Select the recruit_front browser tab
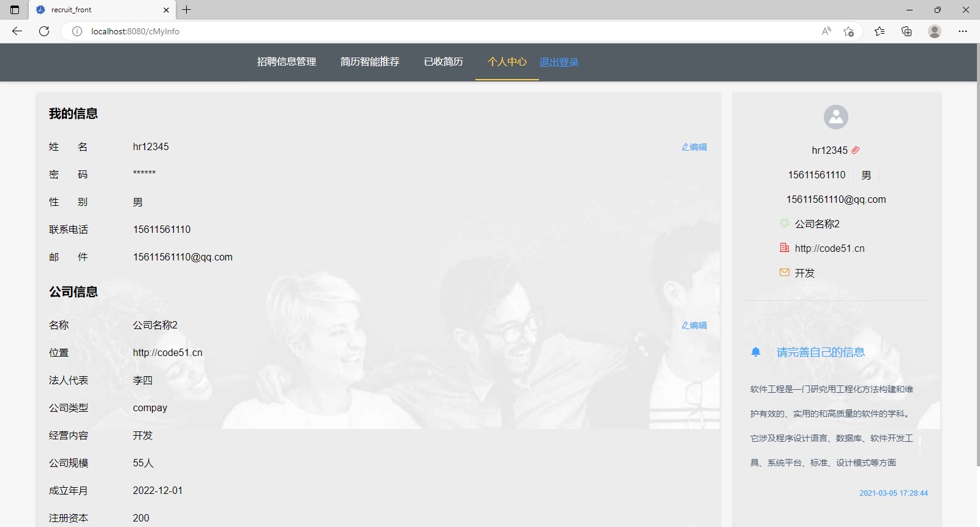 click(x=102, y=10)
